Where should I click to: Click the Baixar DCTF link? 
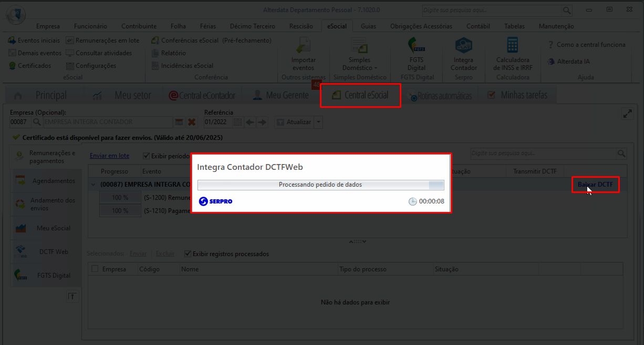coord(595,185)
